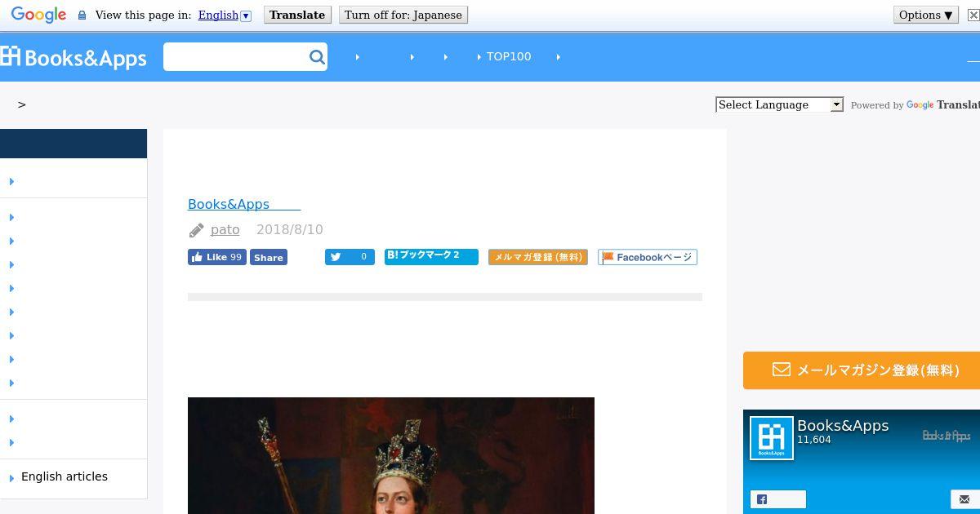The image size is (980, 514).
Task: Click the Books&Apps Facebook widget avatar
Action: (772, 438)
